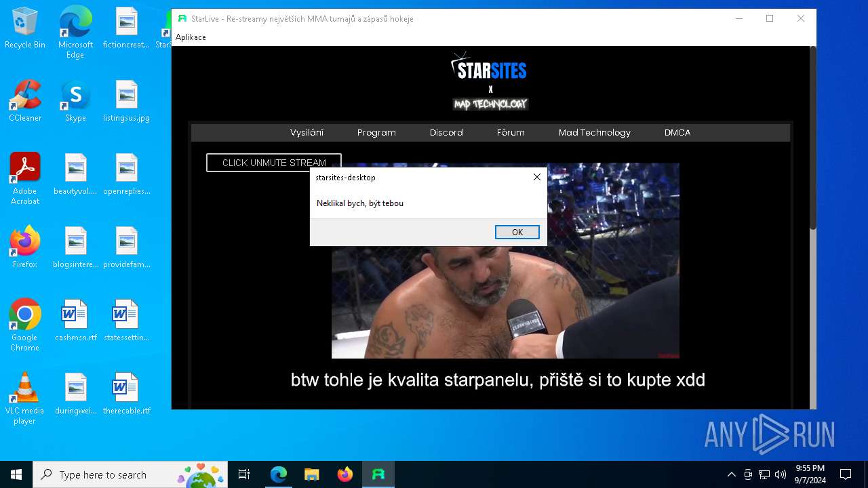The image size is (868, 488).
Task: Open listingsus.jpg file
Action: [x=126, y=102]
